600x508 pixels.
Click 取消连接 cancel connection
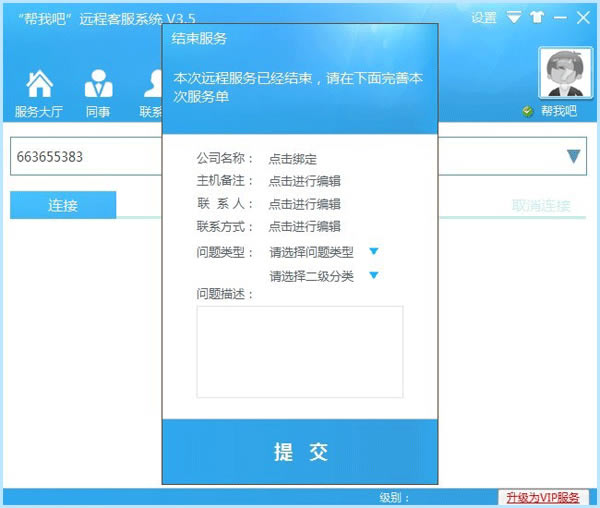click(x=541, y=206)
